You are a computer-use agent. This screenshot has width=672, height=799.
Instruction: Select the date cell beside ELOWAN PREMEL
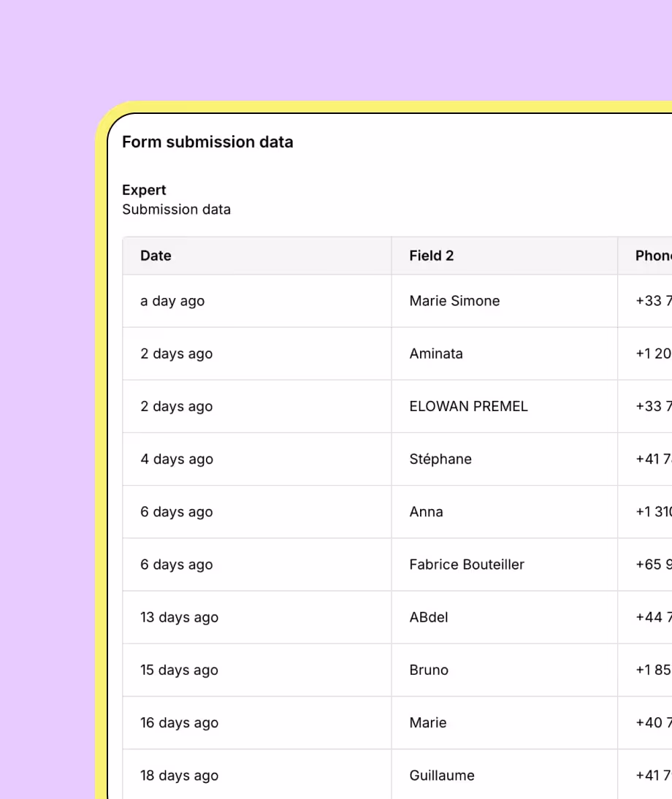257,406
